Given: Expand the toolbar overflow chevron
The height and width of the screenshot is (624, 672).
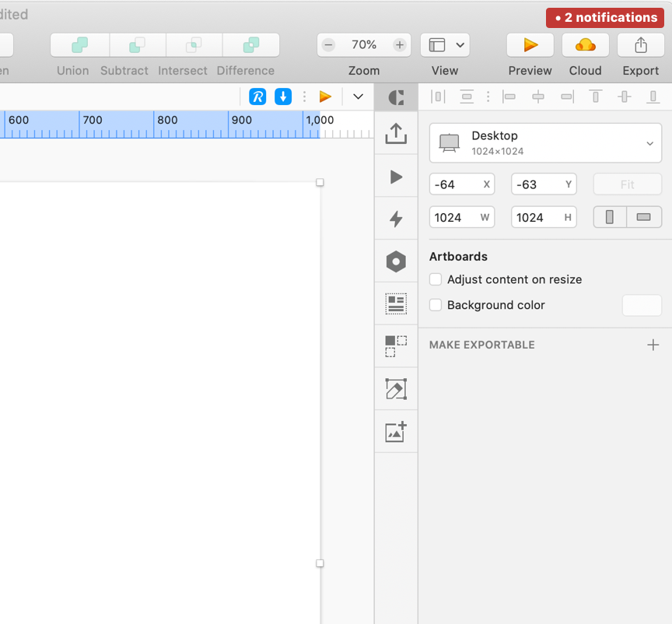Looking at the screenshot, I should (358, 96).
